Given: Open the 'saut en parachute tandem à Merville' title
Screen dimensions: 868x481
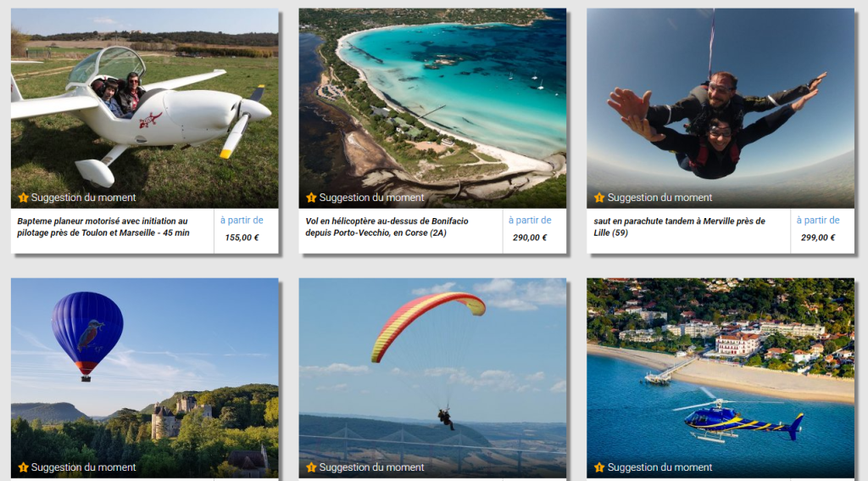Looking at the screenshot, I should pyautogui.click(x=679, y=227).
